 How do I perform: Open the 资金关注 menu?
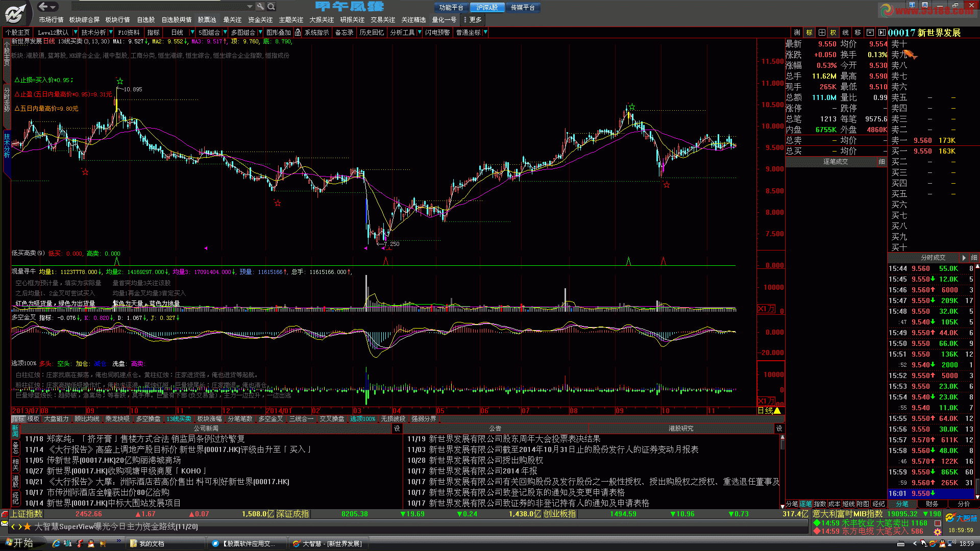tap(260, 19)
